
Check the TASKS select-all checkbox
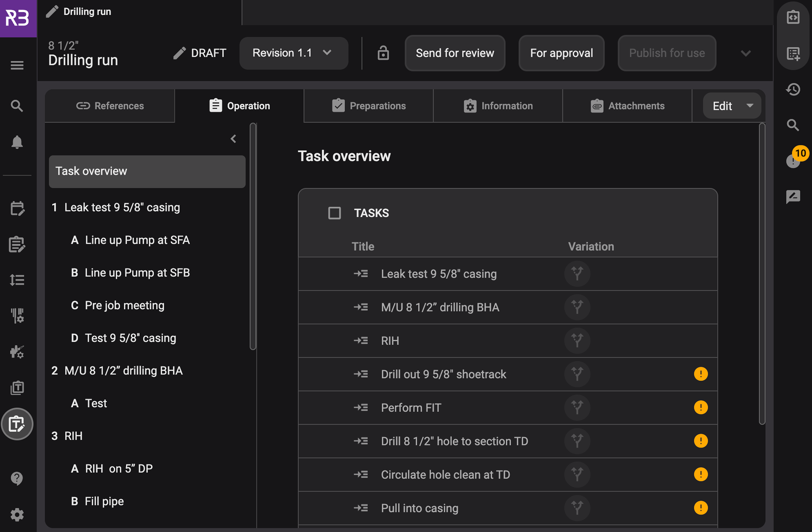334,213
